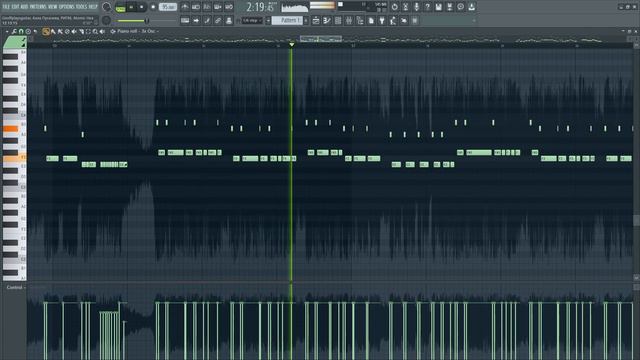Open the Playlist view
The width and height of the screenshot is (640, 360).
point(316,20)
